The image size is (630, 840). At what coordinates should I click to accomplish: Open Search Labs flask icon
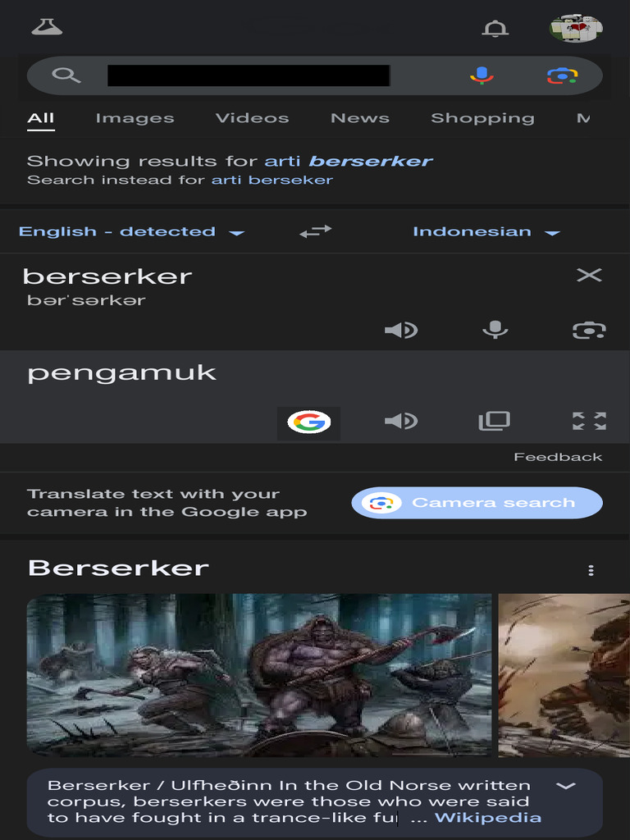point(47,27)
